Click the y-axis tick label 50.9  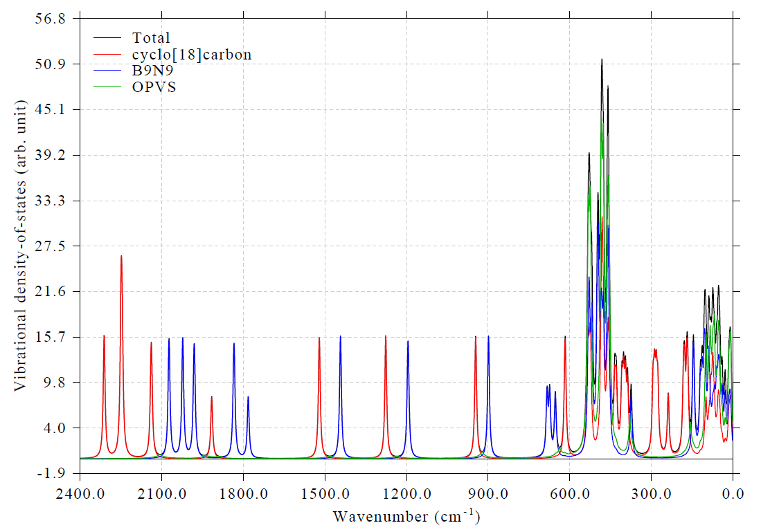tap(50, 64)
